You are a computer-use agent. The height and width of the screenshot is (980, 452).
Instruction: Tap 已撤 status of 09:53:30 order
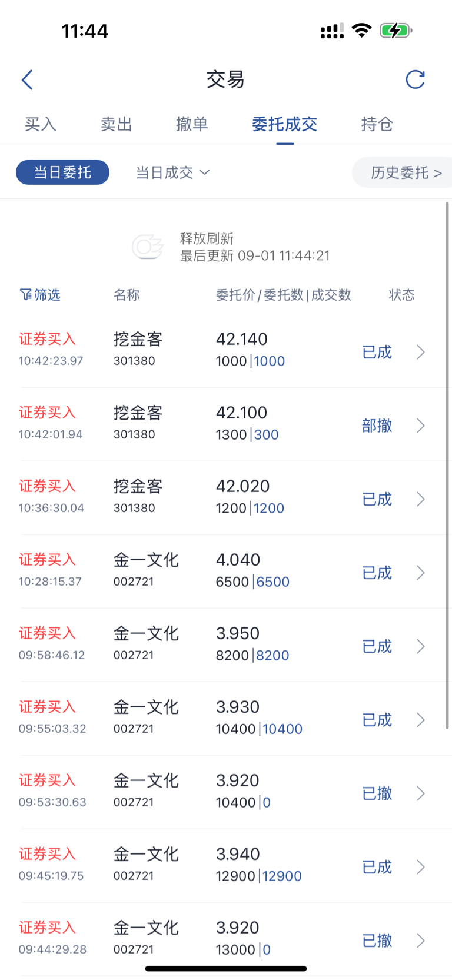pos(377,793)
